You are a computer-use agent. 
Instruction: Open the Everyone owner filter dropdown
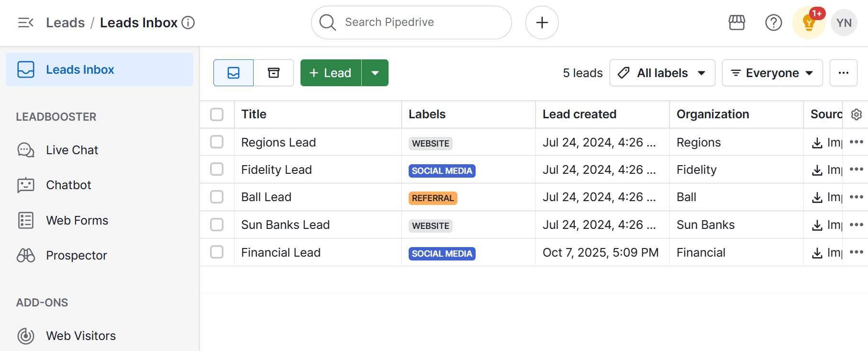772,73
